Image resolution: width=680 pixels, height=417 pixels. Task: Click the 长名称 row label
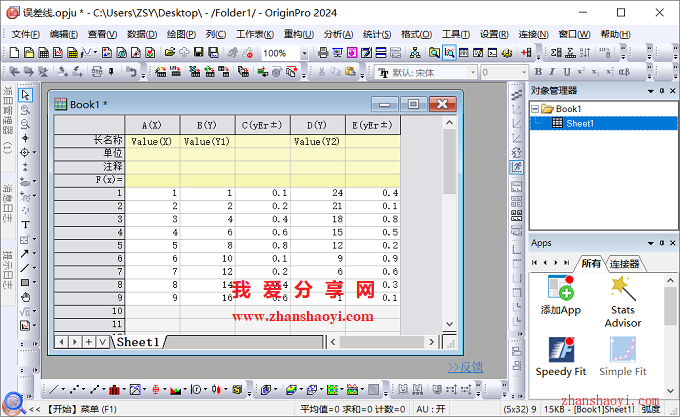pyautogui.click(x=89, y=140)
